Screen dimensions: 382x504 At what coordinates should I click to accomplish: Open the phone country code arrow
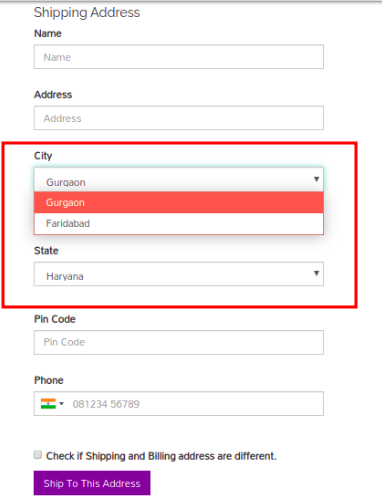tap(61, 404)
